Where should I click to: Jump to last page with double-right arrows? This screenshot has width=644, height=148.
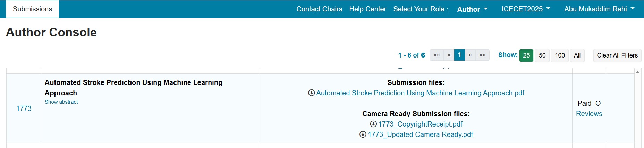coord(482,55)
